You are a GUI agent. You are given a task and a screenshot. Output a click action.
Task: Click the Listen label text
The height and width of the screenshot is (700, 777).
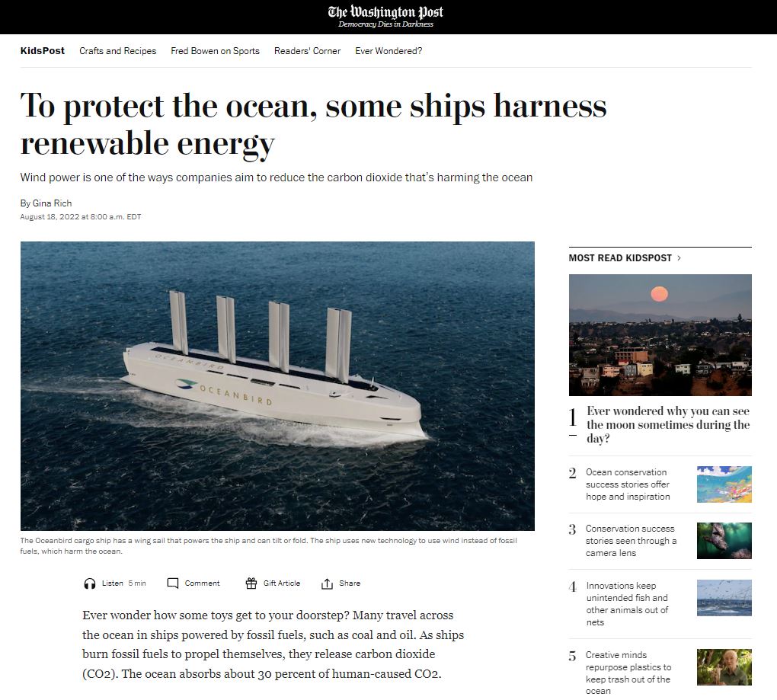[113, 583]
